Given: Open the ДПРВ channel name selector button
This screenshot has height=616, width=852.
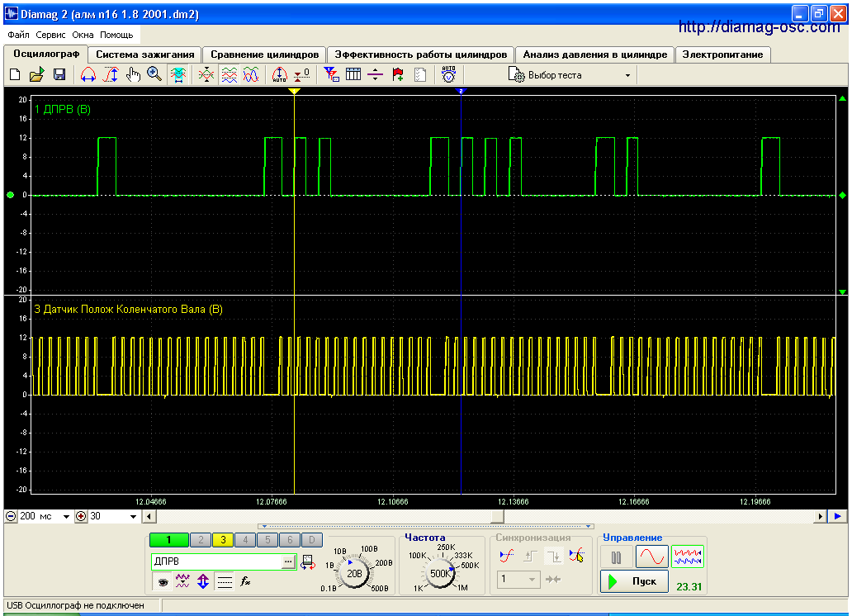Looking at the screenshot, I should (x=288, y=562).
